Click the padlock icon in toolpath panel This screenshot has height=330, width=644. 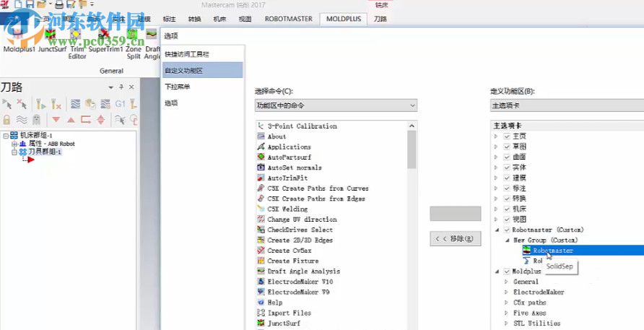(6, 120)
